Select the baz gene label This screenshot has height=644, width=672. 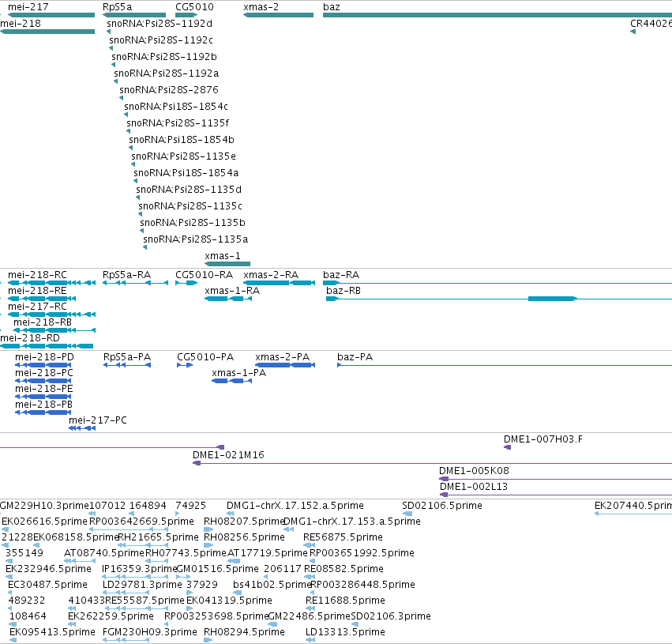pos(332,7)
